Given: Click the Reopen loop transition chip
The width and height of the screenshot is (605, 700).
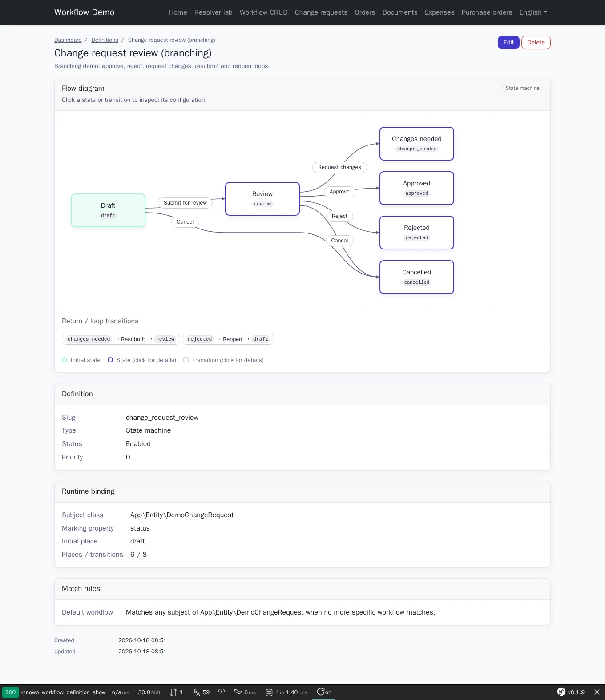Looking at the screenshot, I should (228, 339).
